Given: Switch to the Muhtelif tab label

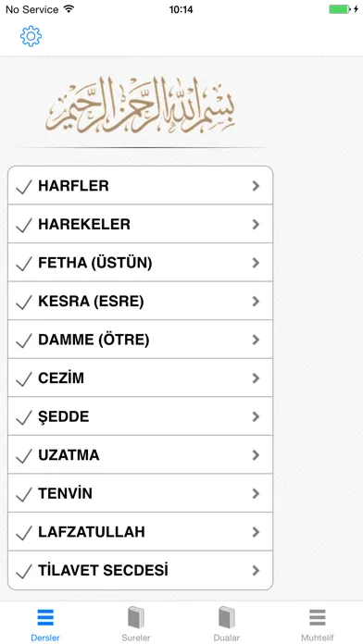Looking at the screenshot, I should tap(318, 638).
